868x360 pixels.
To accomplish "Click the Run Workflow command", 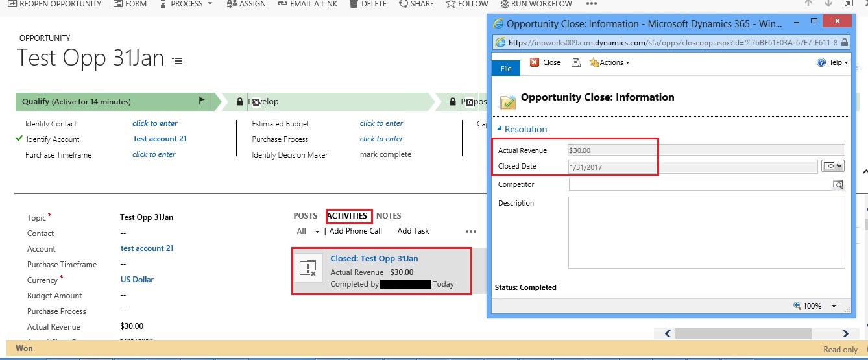I will point(535,4).
